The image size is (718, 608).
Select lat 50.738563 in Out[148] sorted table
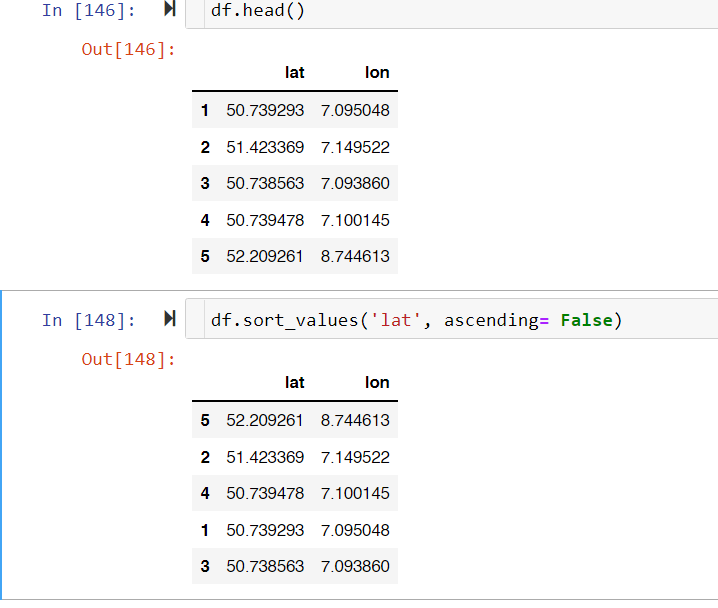pyautogui.click(x=265, y=566)
